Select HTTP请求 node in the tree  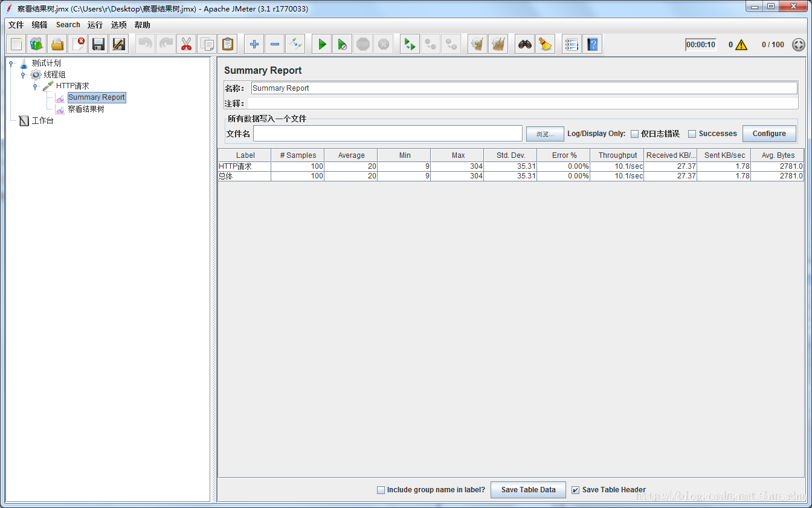(x=72, y=86)
